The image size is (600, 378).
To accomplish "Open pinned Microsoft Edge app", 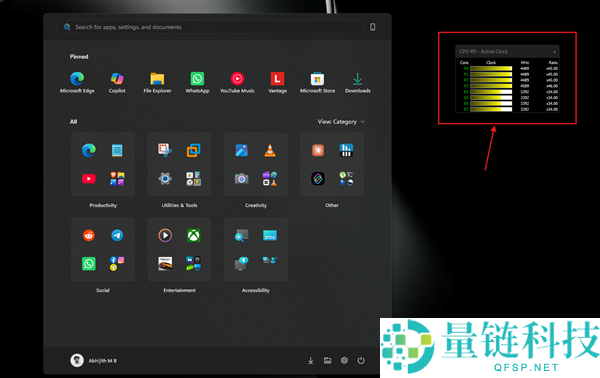I will pos(77,82).
